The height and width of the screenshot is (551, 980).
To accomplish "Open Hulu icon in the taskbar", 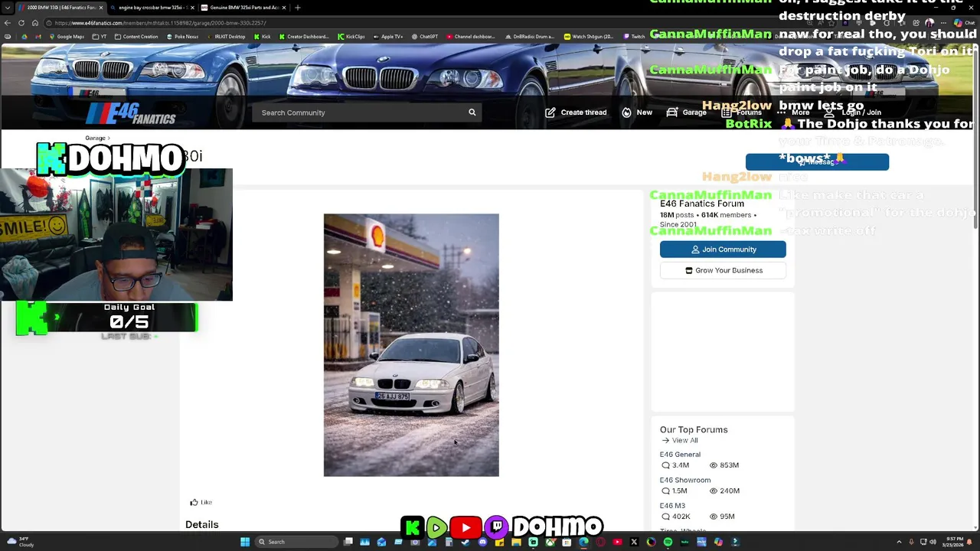I will click(684, 542).
